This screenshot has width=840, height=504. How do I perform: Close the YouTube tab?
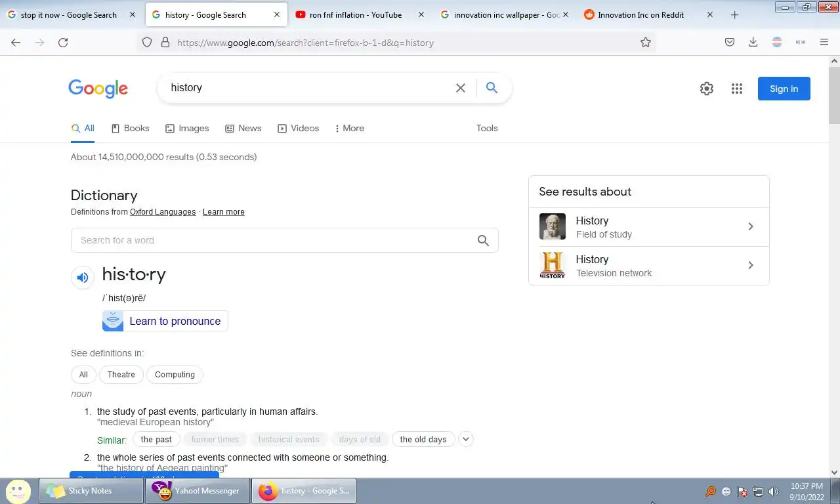pos(421,14)
